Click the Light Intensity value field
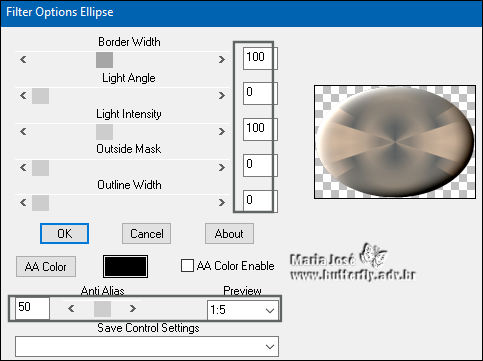 [258, 129]
